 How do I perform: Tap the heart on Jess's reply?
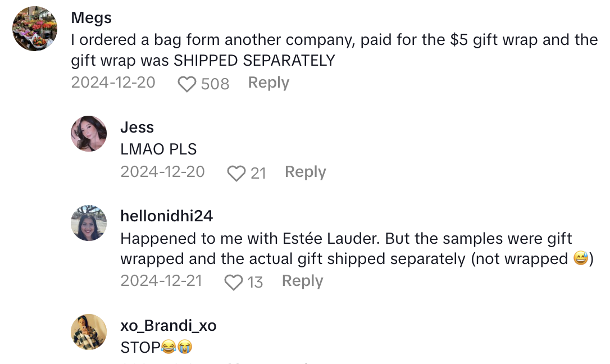click(236, 173)
